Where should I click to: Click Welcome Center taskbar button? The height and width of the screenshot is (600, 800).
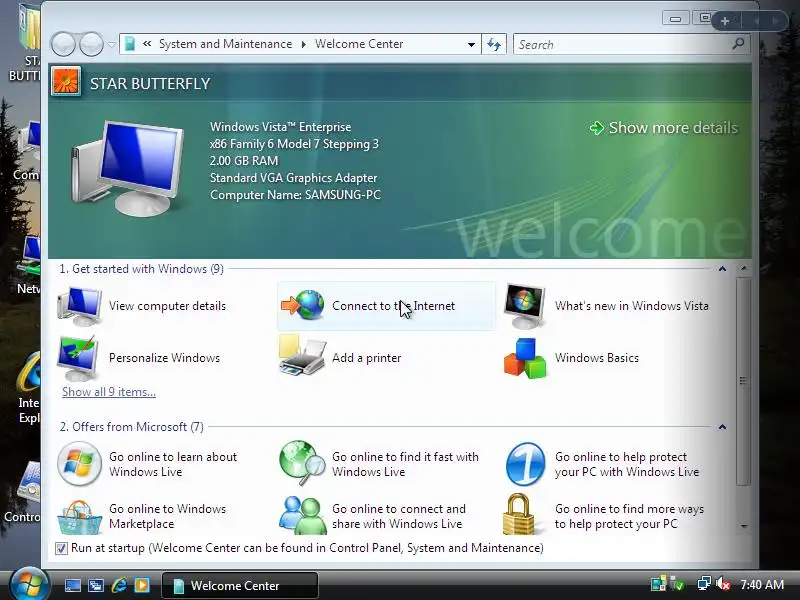click(x=240, y=585)
